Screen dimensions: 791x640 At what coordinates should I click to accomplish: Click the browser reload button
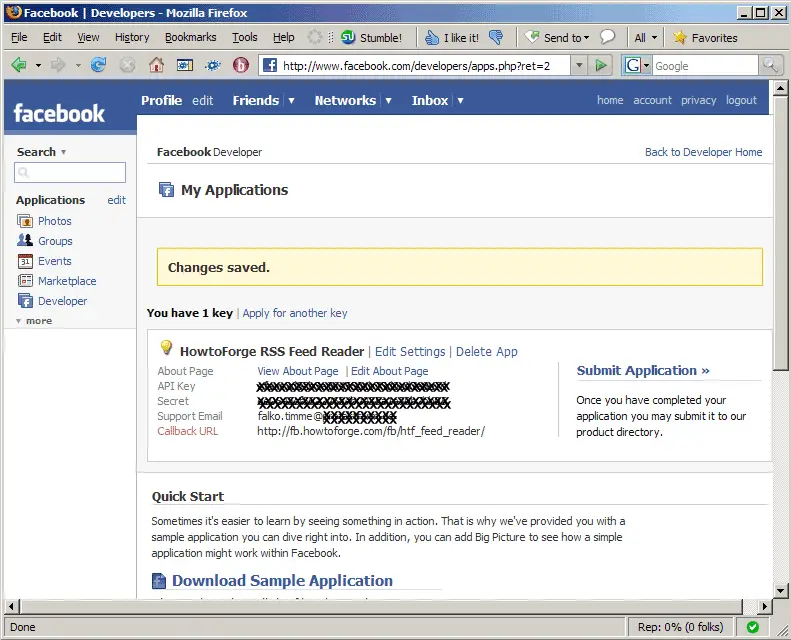pos(98,65)
